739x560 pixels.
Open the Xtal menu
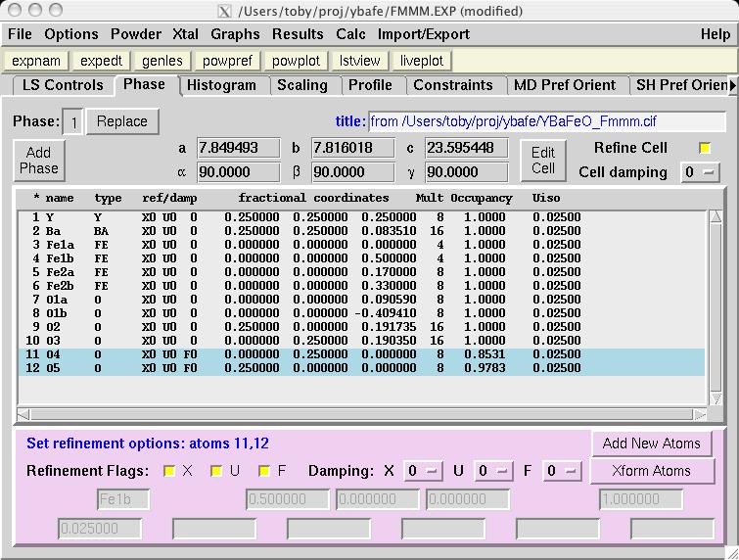pos(185,34)
